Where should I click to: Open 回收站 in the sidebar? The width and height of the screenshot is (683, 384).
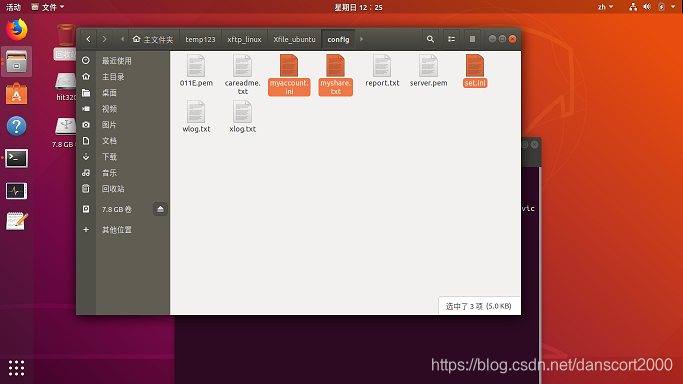point(123,189)
